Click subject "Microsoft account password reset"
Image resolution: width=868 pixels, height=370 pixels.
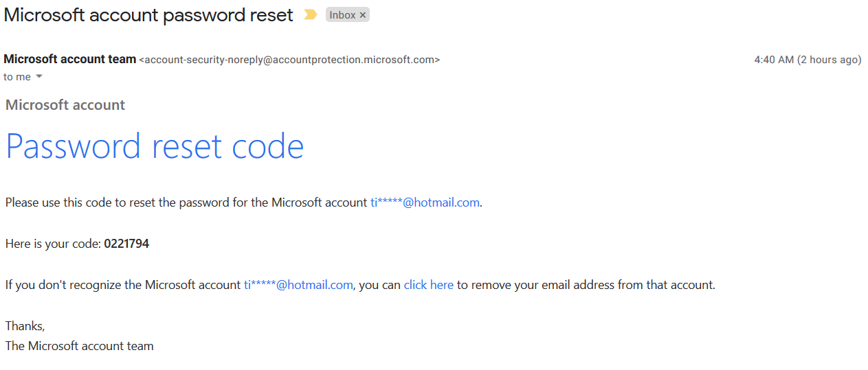click(148, 14)
